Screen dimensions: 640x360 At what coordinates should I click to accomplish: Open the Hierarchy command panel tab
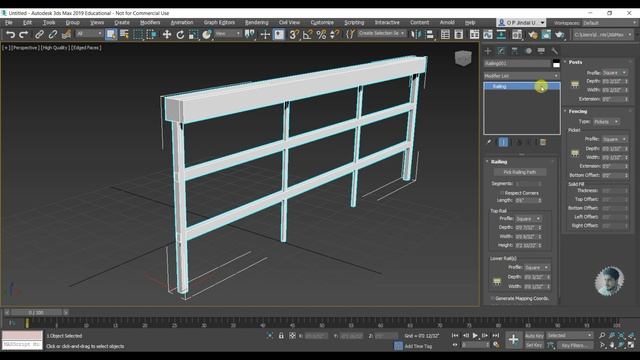(x=514, y=51)
